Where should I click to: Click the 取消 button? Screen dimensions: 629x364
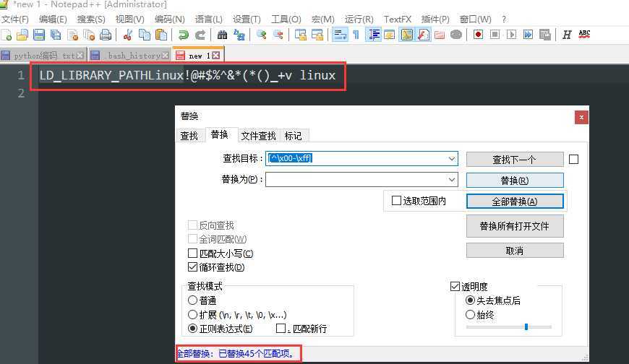click(515, 251)
